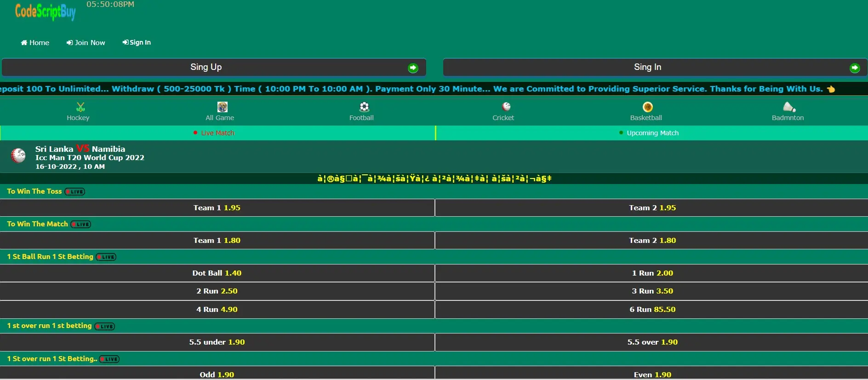This screenshot has width=868, height=380.
Task: Open the Home link
Action: [x=35, y=42]
